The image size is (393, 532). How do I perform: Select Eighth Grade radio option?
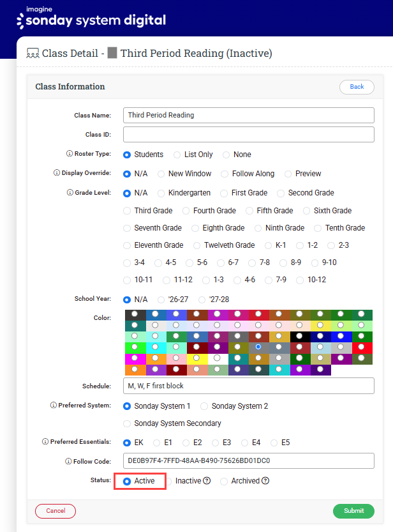click(x=195, y=229)
